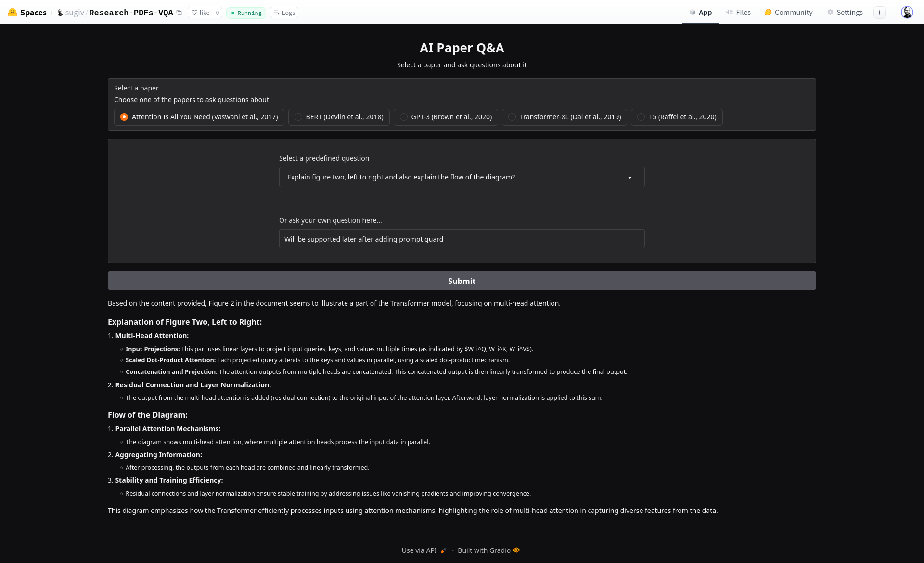The image size is (924, 563).
Task: Open the predefined question dropdown
Action: (462, 177)
